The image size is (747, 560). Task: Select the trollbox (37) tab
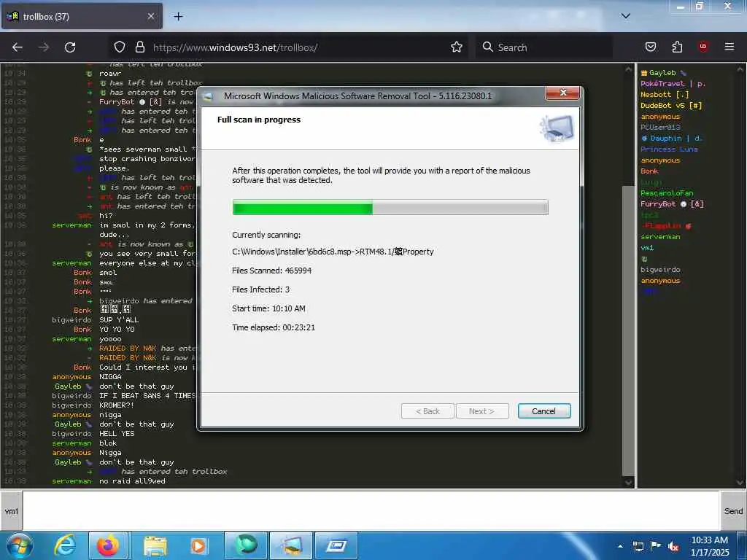click(81, 16)
